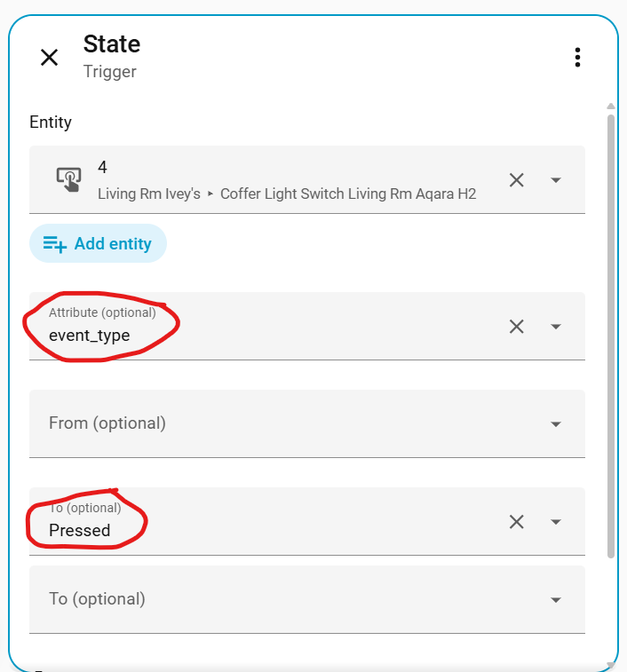Image resolution: width=627 pixels, height=672 pixels.
Task: Click the scrollbar up arrow
Action: (610, 105)
